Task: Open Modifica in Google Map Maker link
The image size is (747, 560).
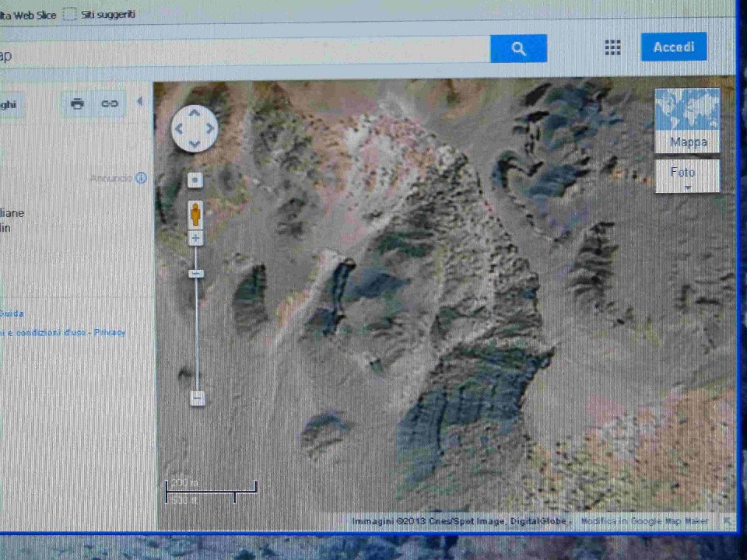Action: coord(644,521)
